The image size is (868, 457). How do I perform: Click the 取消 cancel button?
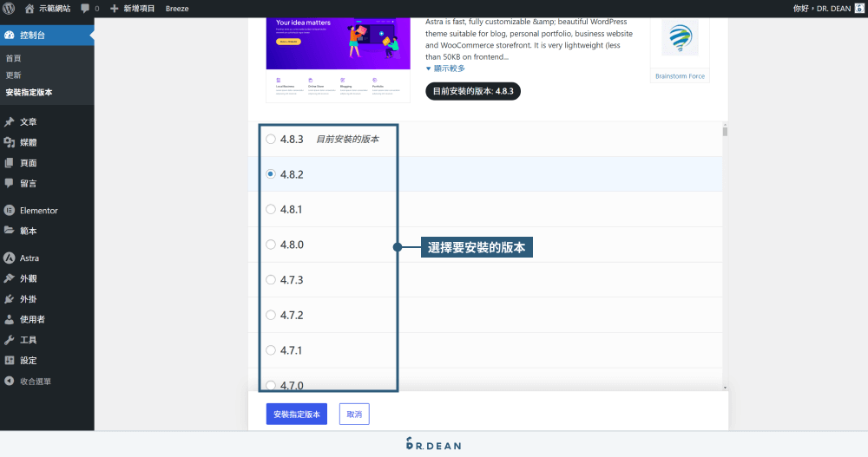(354, 414)
